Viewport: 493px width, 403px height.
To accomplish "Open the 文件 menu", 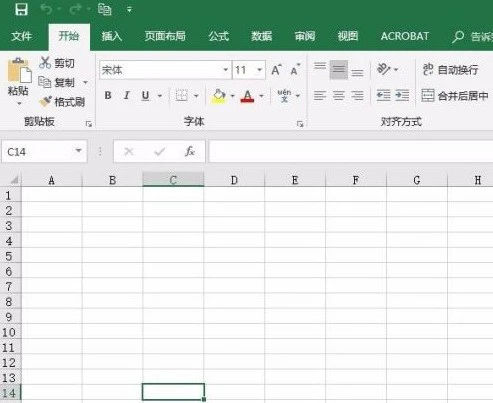I will [x=22, y=36].
